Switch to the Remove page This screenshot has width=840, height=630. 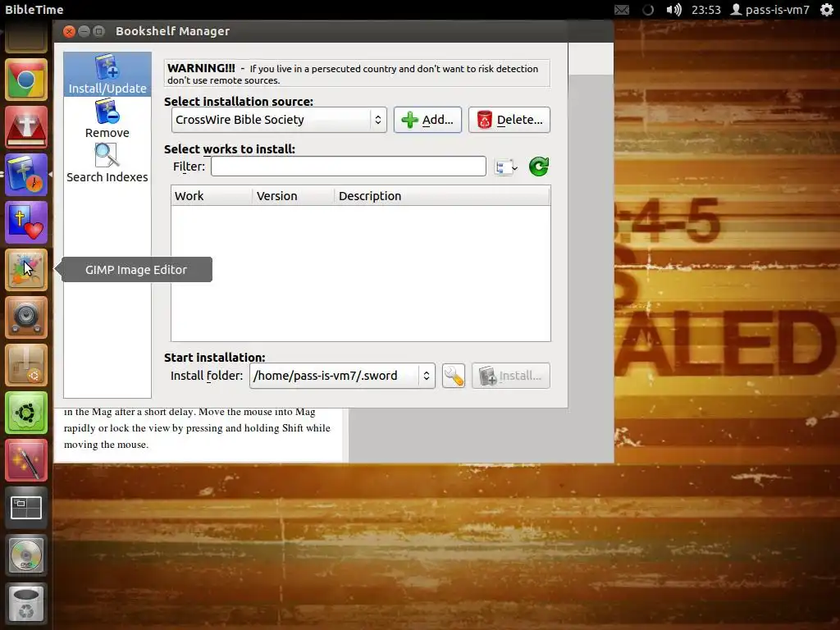coord(107,119)
